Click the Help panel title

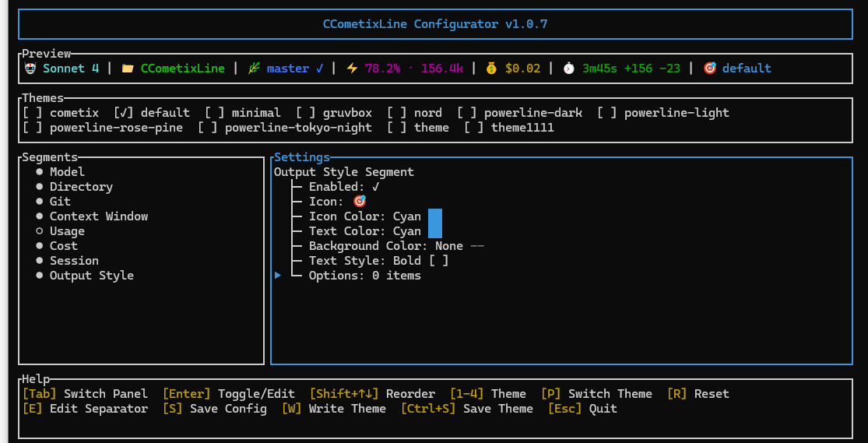[36, 378]
